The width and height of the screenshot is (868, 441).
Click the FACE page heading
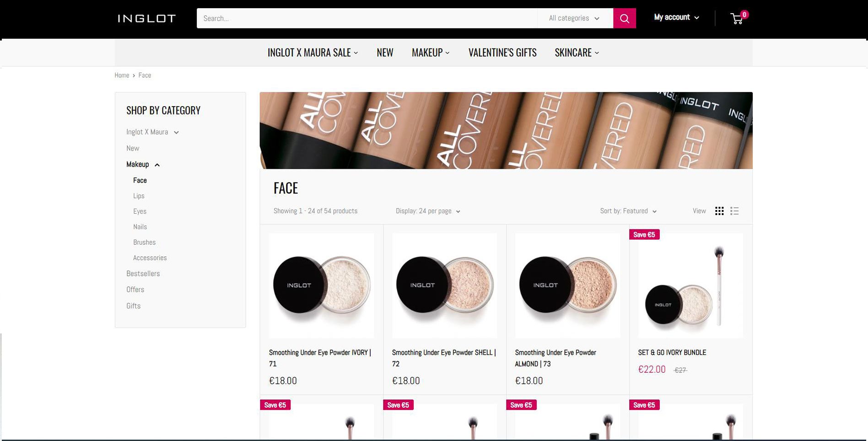click(286, 188)
